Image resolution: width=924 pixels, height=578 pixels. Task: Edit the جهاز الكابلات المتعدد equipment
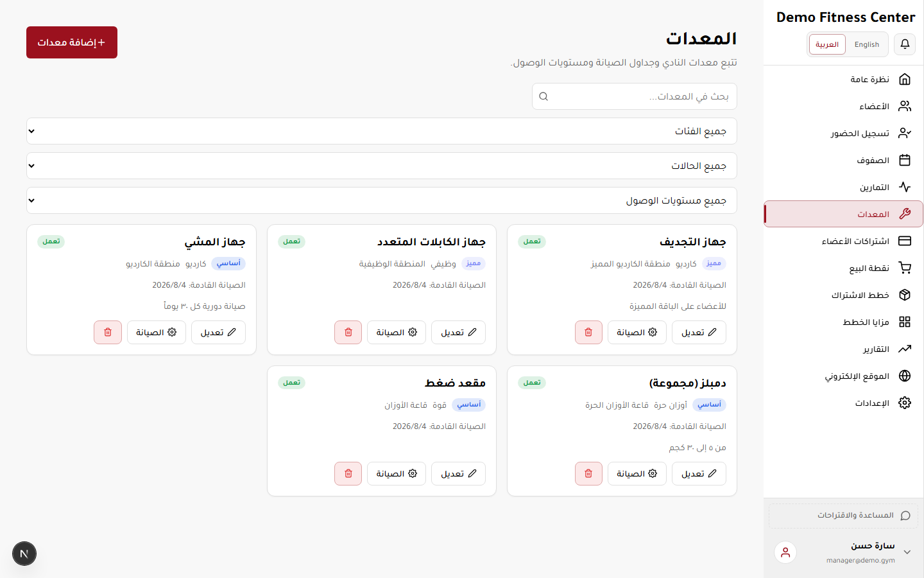pyautogui.click(x=459, y=332)
